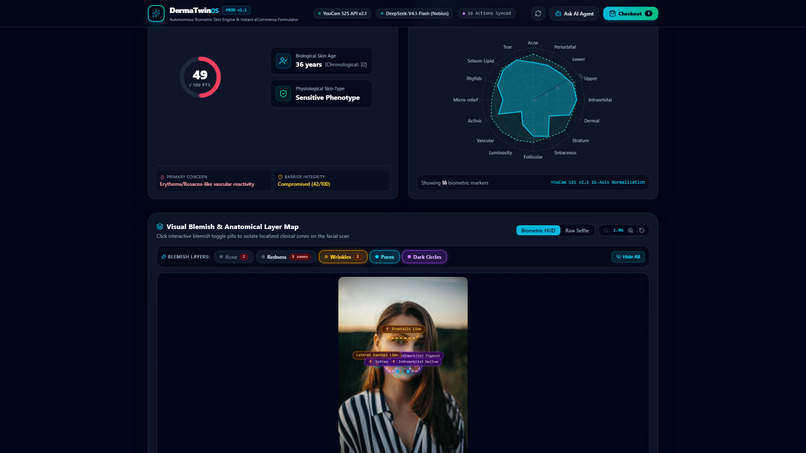
Task: Toggle the Wrinkles blemish layer pill
Action: coord(343,257)
